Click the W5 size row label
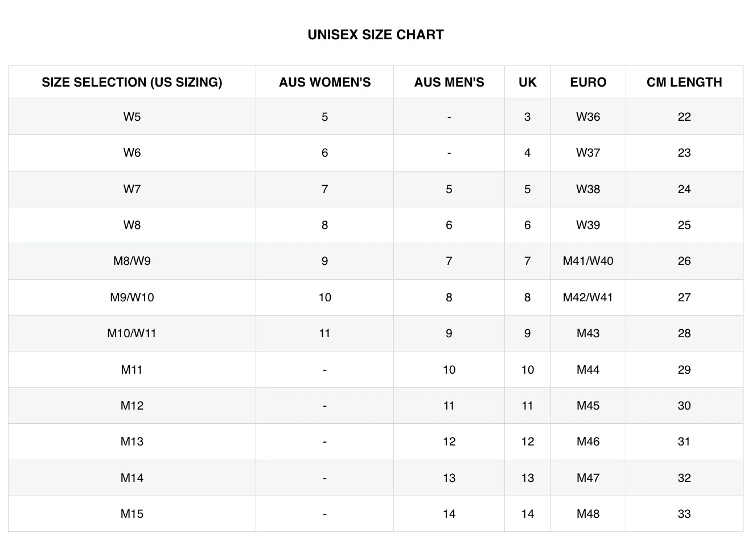This screenshot has height=548, width=756. click(132, 117)
